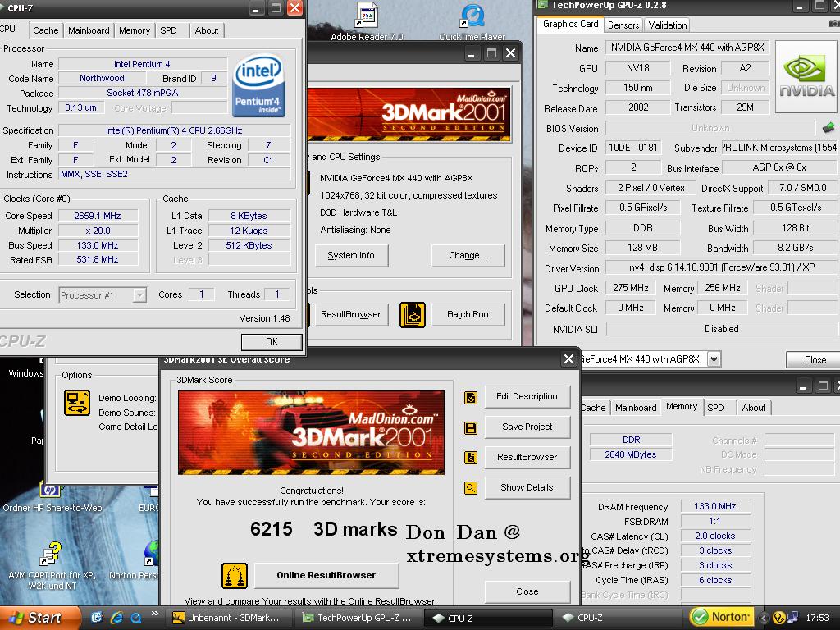Click the Show Details magnifier icon

click(470, 488)
